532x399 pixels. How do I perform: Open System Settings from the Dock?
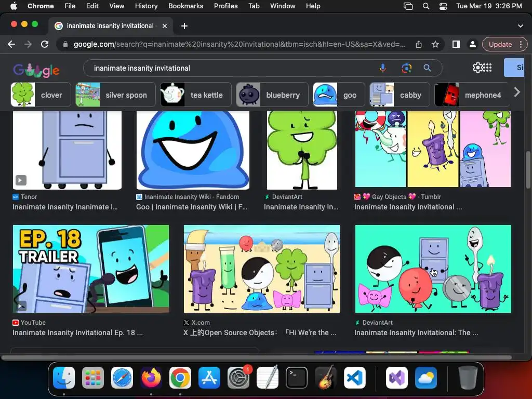(x=238, y=378)
